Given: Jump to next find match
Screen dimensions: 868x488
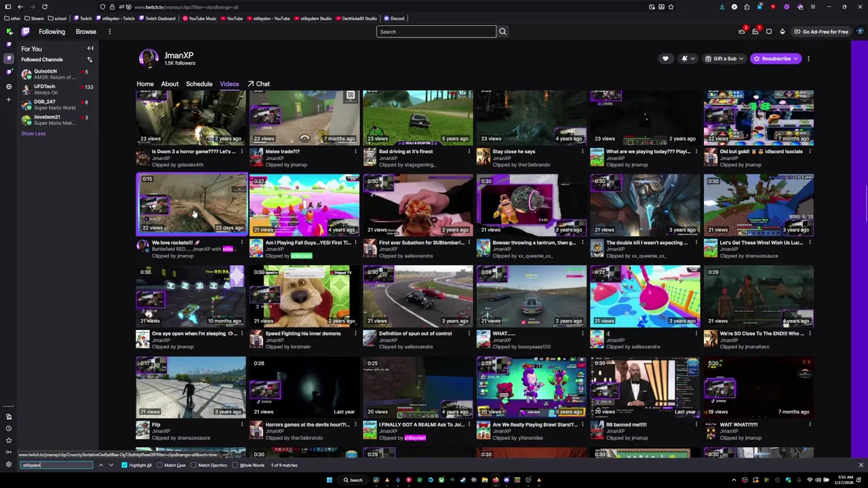Looking at the screenshot, I should [x=111, y=465].
